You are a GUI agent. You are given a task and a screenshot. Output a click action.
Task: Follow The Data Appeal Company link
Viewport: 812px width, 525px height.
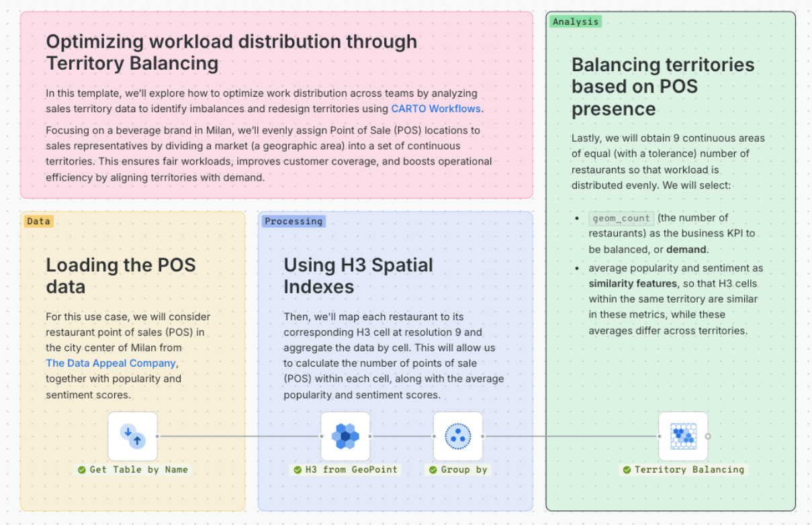[x=111, y=363]
